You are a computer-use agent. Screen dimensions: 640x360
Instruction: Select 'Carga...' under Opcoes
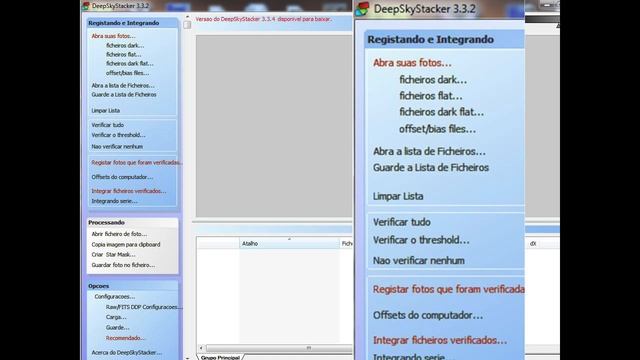pos(116,317)
